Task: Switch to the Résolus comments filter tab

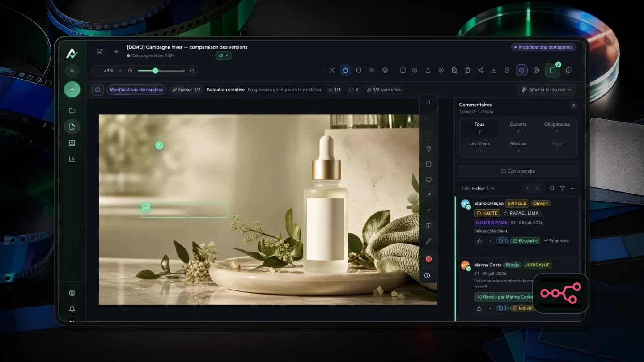Action: 518,147
